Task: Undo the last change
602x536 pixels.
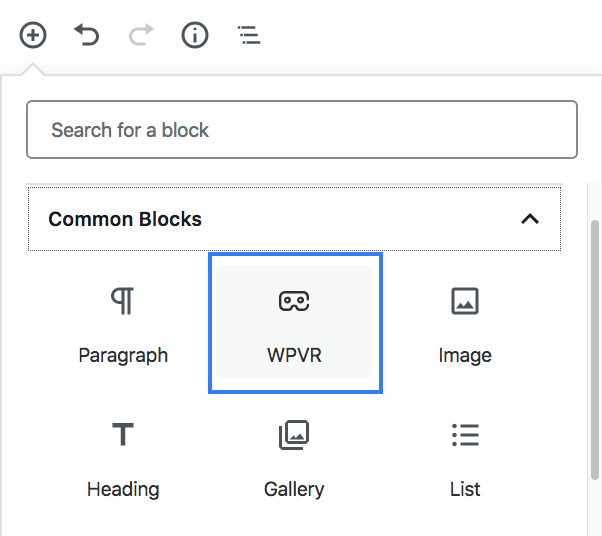Action: [x=87, y=35]
